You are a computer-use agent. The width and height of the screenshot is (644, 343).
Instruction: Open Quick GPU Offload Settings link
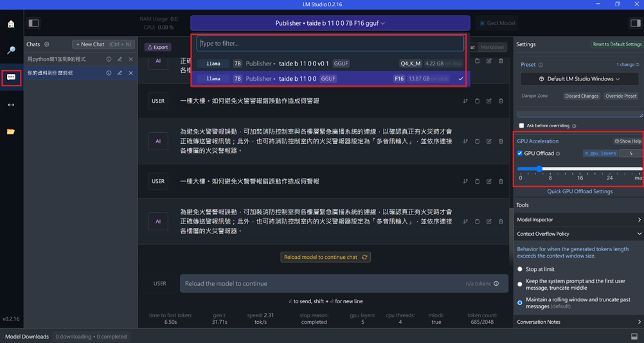click(x=580, y=191)
